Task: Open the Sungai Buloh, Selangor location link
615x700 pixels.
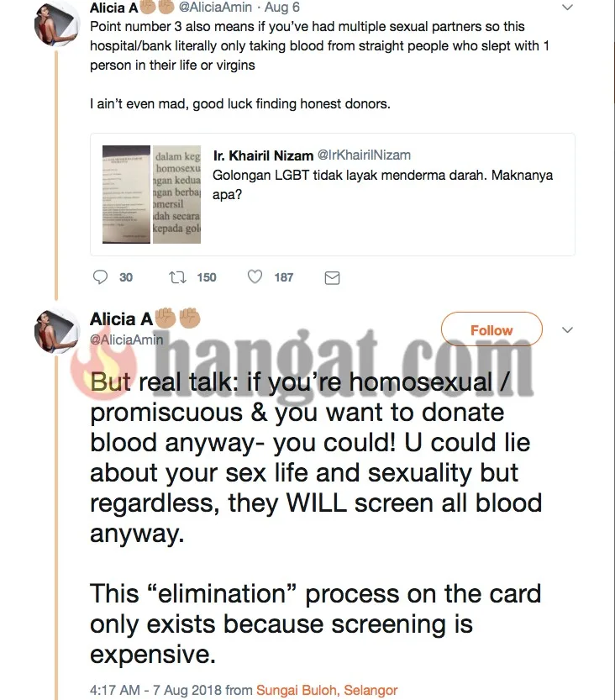Action: 327,690
